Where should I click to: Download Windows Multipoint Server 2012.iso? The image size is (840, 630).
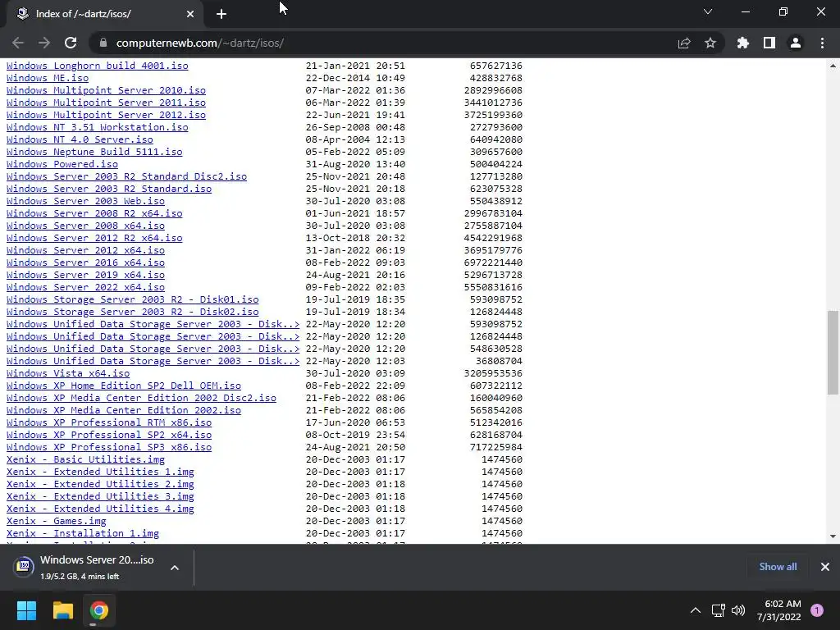click(x=106, y=115)
